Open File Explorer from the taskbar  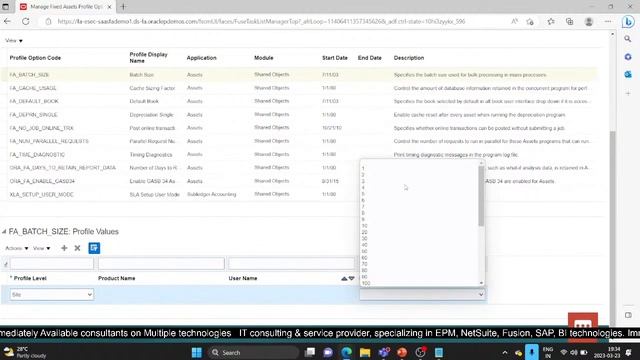pos(365,353)
